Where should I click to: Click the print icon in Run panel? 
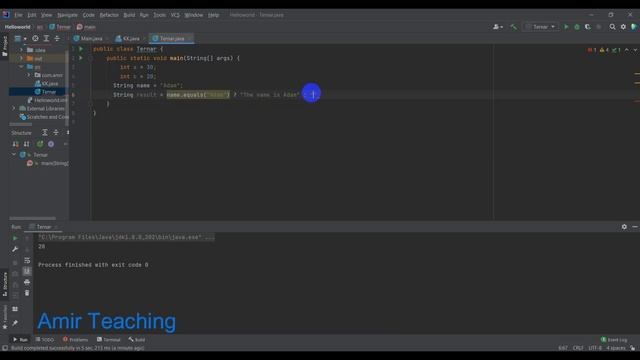[x=27, y=282]
